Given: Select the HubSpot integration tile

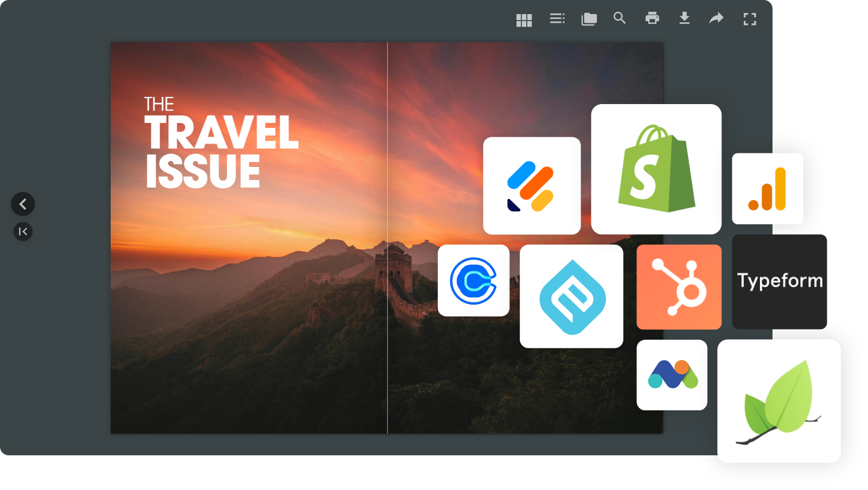Looking at the screenshot, I should pos(679,287).
